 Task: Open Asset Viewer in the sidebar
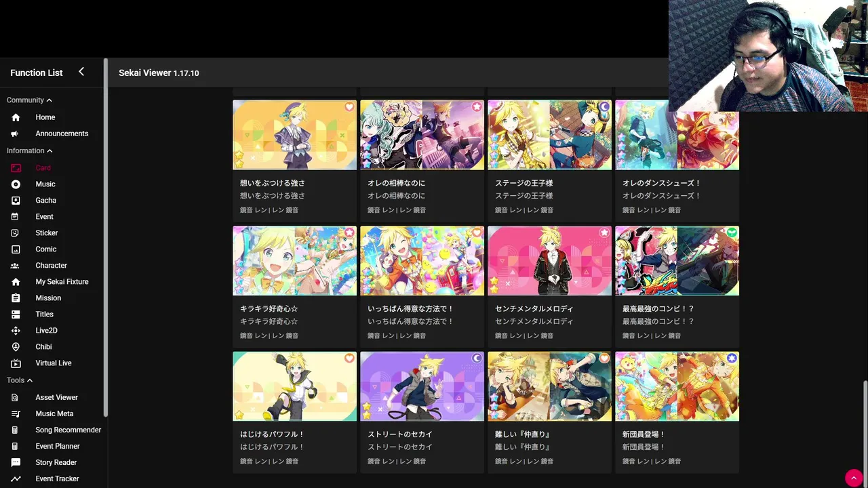(x=56, y=397)
